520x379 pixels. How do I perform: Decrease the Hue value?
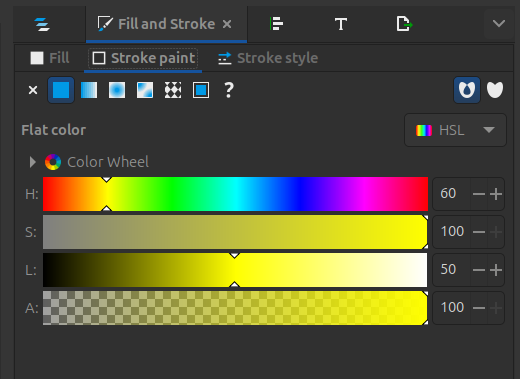pos(479,194)
